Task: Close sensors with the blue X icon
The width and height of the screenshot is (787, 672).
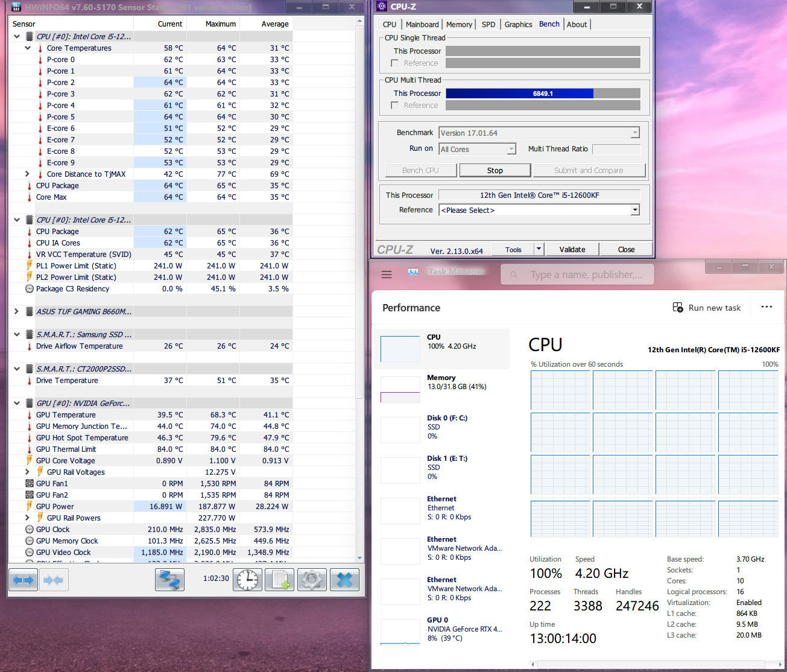Action: click(344, 580)
